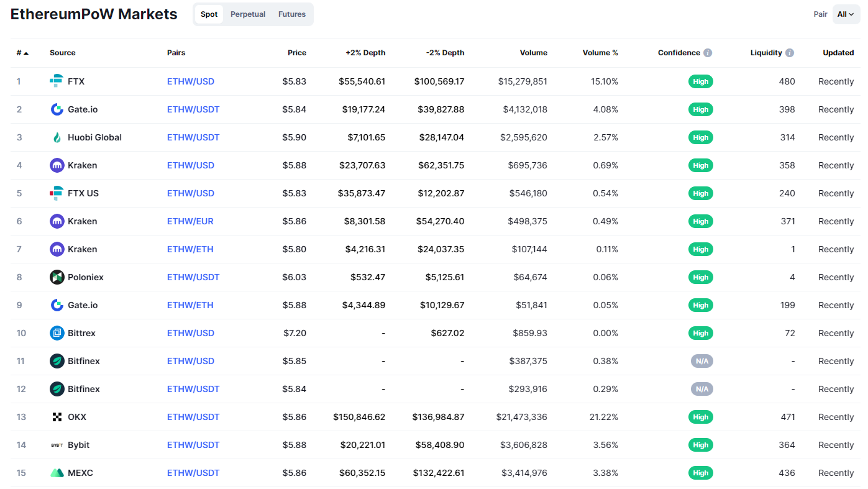Open the ETHW/EUR pair on Kraken
Image resolution: width=868 pixels, height=489 pixels.
click(x=190, y=221)
